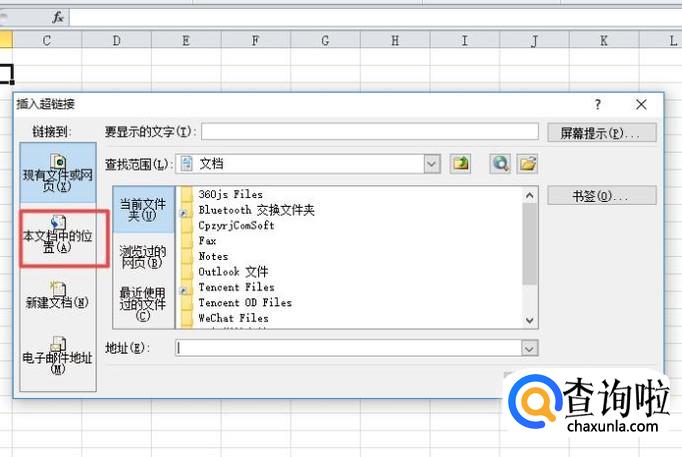
Task: Select column J header
Action: pos(534,41)
